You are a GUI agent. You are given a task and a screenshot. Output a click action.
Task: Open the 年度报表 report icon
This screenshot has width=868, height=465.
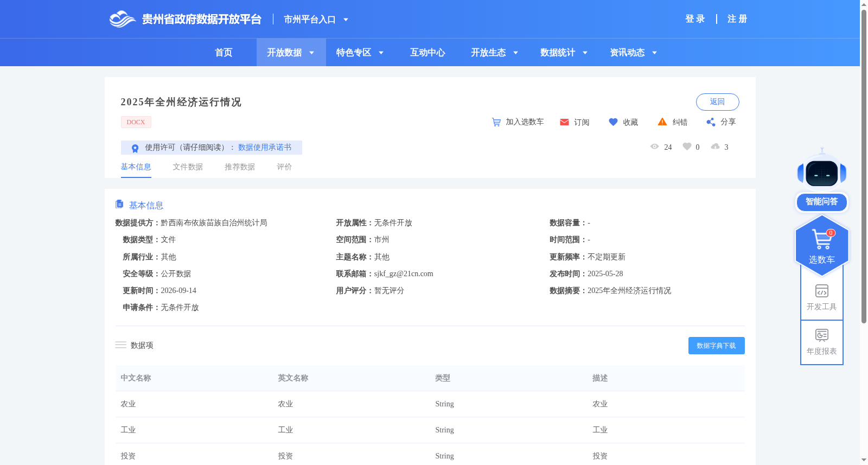tap(822, 335)
